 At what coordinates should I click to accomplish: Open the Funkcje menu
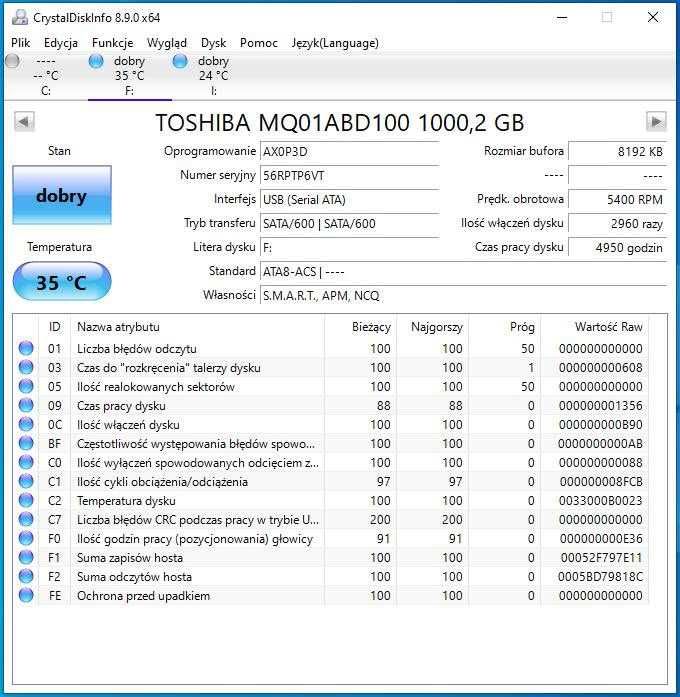point(112,43)
